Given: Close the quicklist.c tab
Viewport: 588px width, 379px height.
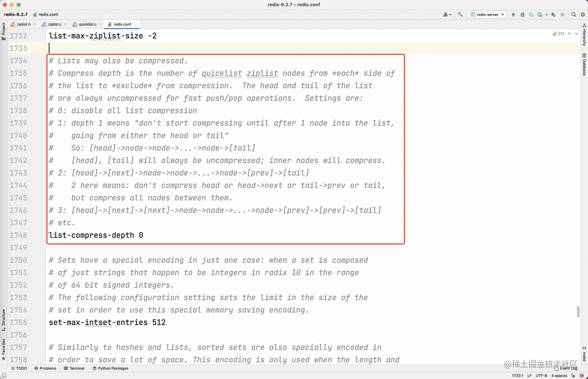Looking at the screenshot, I should [x=101, y=24].
